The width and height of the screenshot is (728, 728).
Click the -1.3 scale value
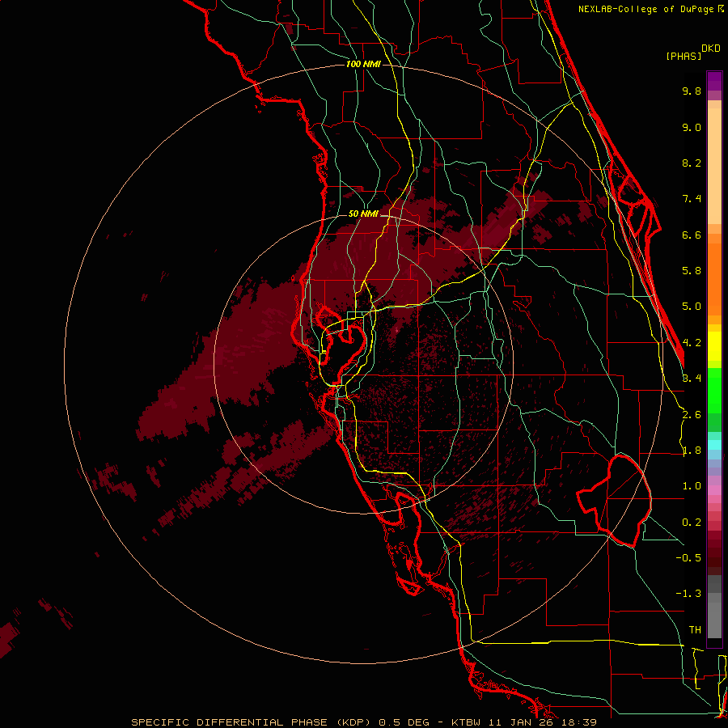pos(688,594)
